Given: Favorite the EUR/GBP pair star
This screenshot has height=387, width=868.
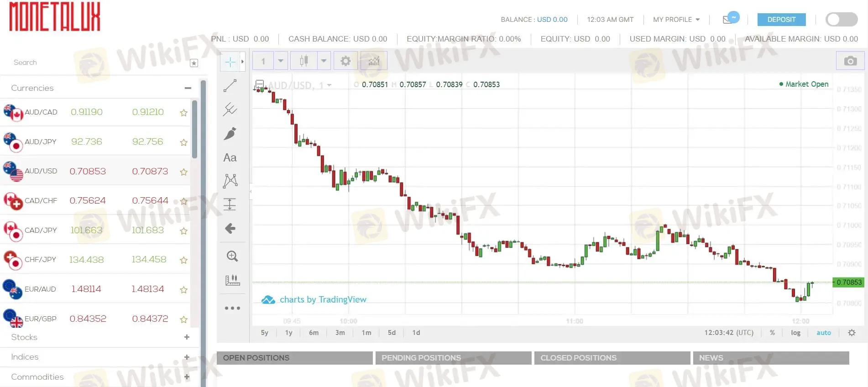Looking at the screenshot, I should point(183,319).
